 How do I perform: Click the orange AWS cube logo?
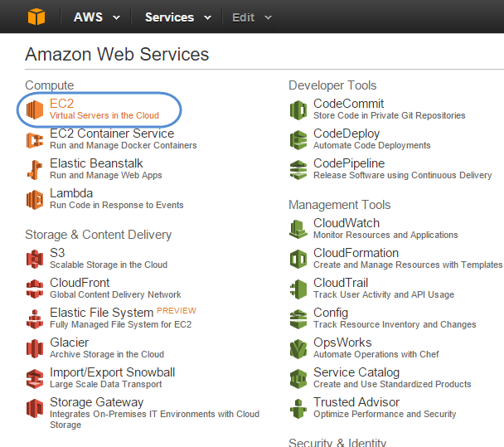[x=36, y=17]
